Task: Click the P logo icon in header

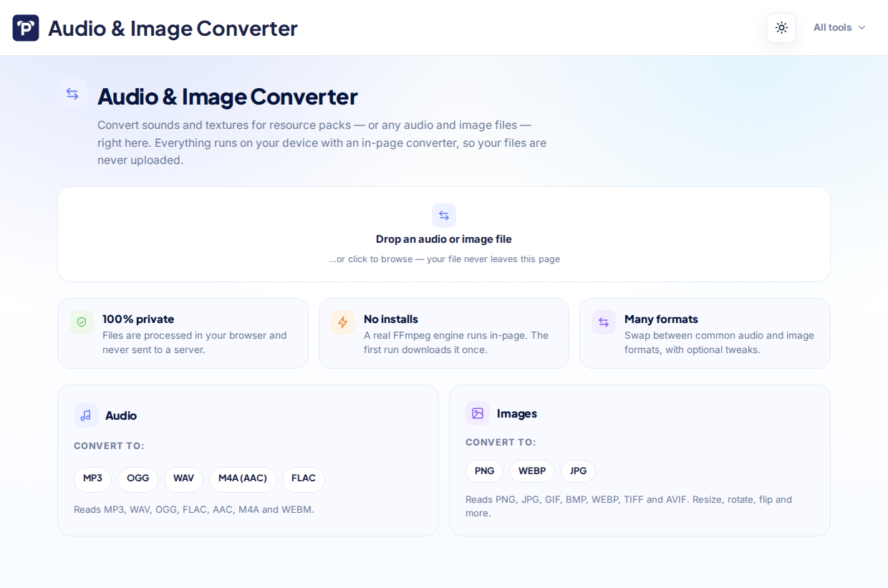Action: coord(26,28)
